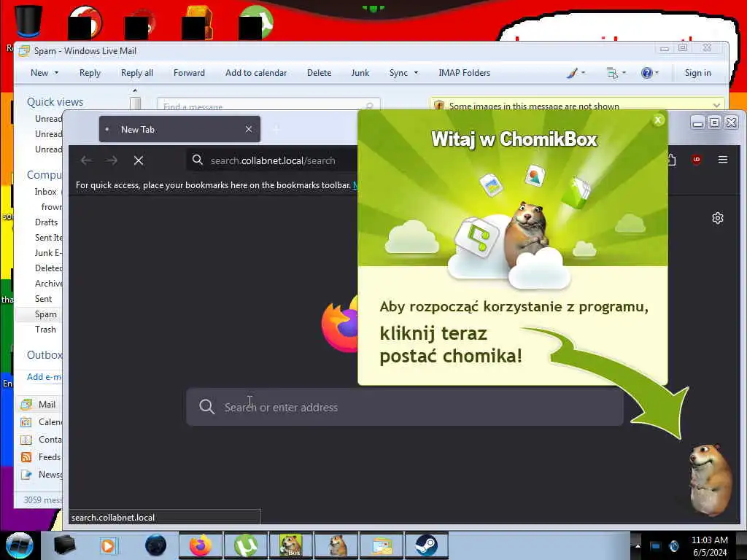
Task: Open the paintbrush colorizer dropdown
Action: [576, 73]
